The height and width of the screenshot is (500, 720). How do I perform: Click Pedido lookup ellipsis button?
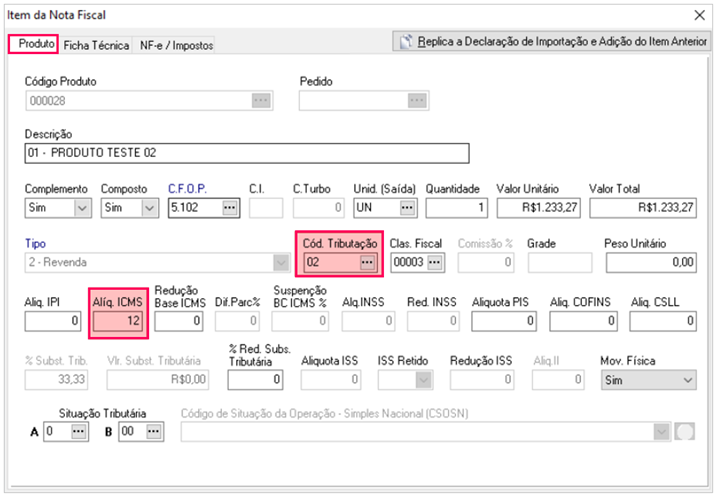click(x=417, y=100)
